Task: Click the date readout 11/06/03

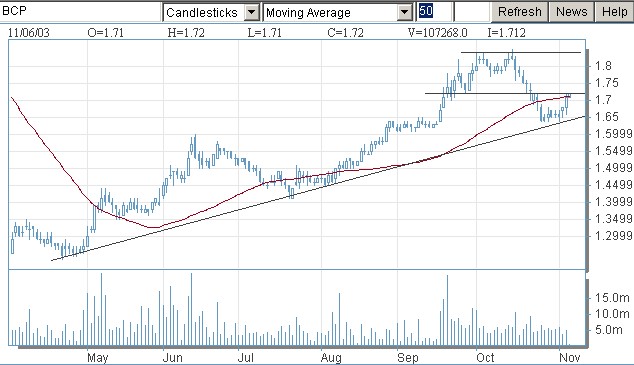Action: click(29, 33)
